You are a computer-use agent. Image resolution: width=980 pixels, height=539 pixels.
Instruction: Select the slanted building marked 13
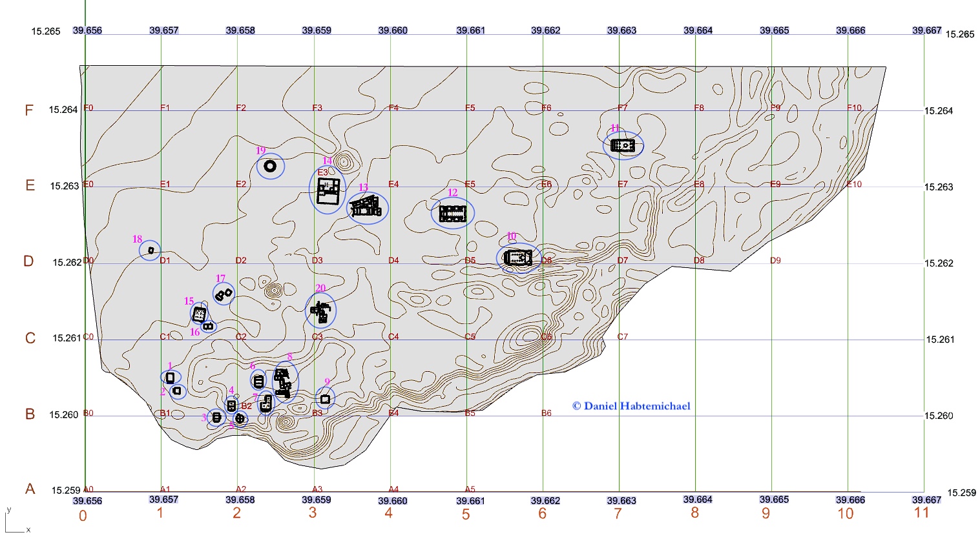pyautogui.click(x=366, y=208)
